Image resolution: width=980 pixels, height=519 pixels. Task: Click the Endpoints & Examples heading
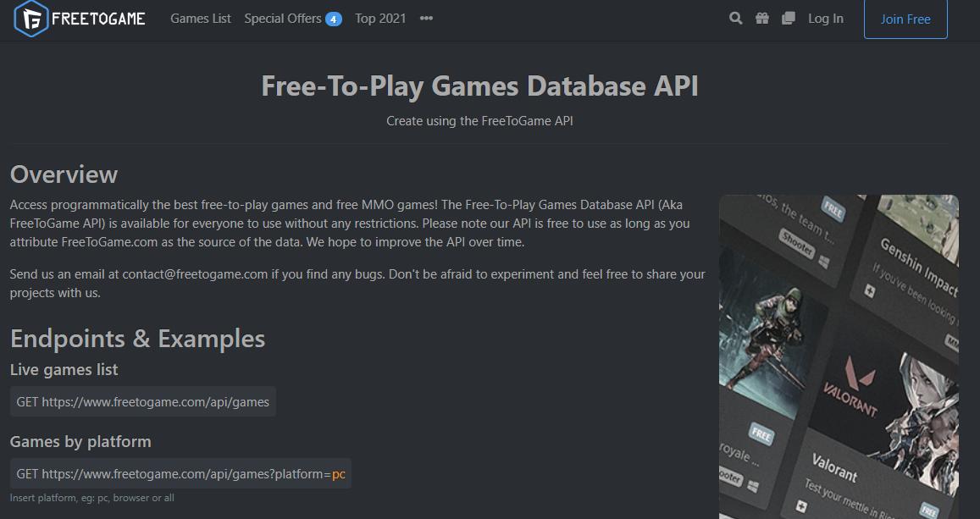(x=137, y=339)
